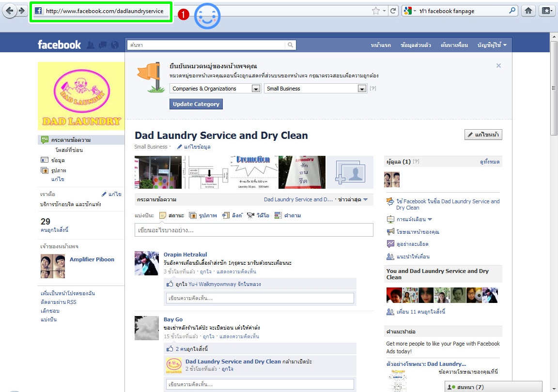
Task: Open messages icon in the Facebook header
Action: 103,45
